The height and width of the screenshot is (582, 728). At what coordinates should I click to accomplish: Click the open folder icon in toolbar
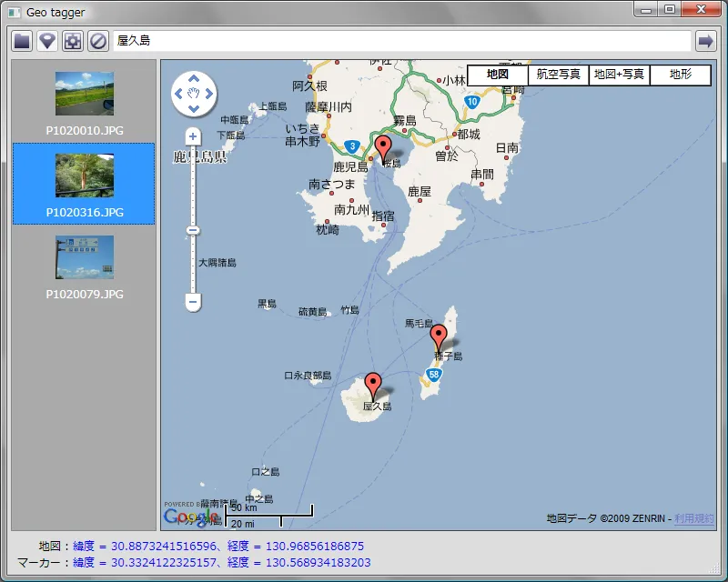[22, 41]
